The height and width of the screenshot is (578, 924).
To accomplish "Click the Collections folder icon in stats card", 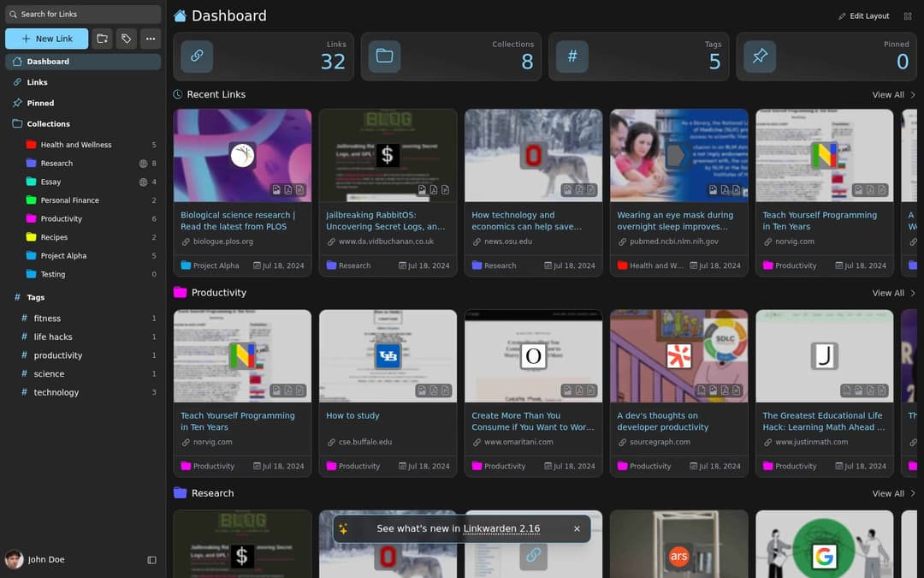I will (384, 56).
